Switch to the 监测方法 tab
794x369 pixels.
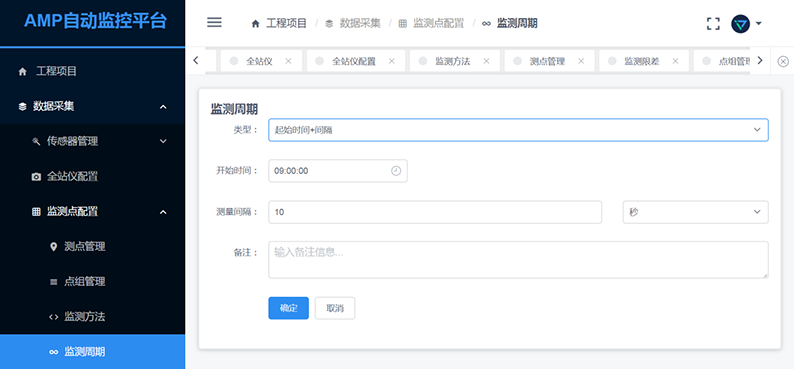click(455, 61)
